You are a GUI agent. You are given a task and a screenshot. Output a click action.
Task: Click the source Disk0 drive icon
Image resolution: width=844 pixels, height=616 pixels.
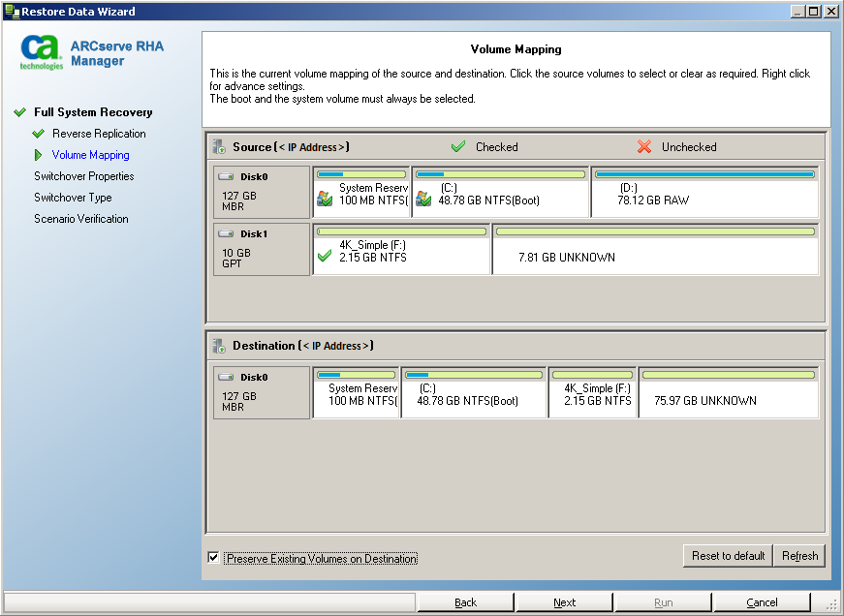pyautogui.click(x=226, y=177)
